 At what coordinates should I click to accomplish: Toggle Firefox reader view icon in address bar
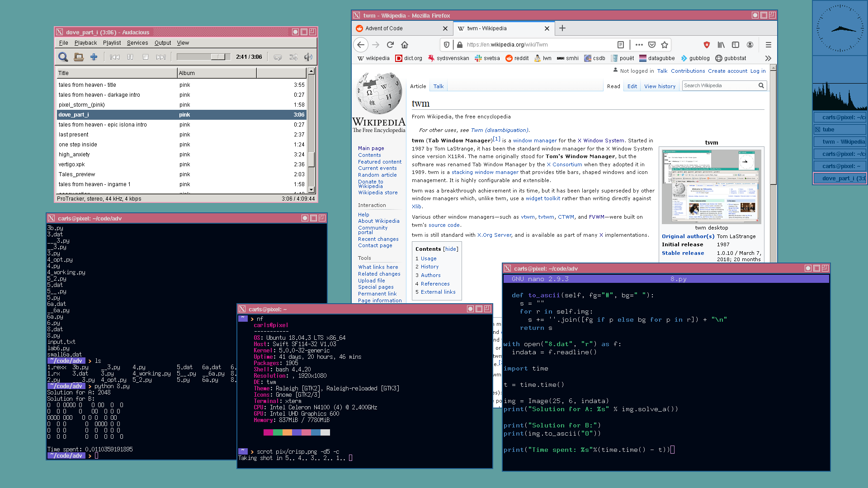pos(621,45)
